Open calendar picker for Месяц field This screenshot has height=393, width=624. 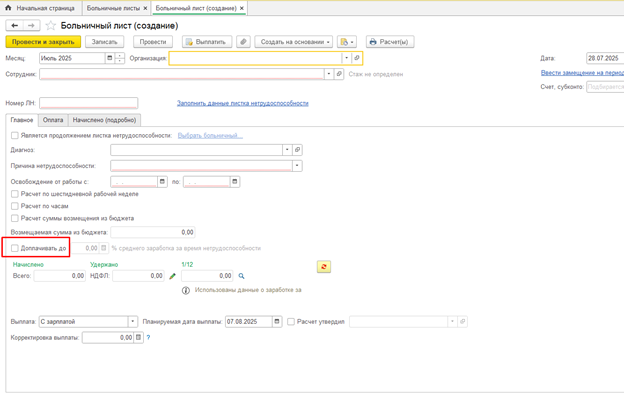(110, 58)
